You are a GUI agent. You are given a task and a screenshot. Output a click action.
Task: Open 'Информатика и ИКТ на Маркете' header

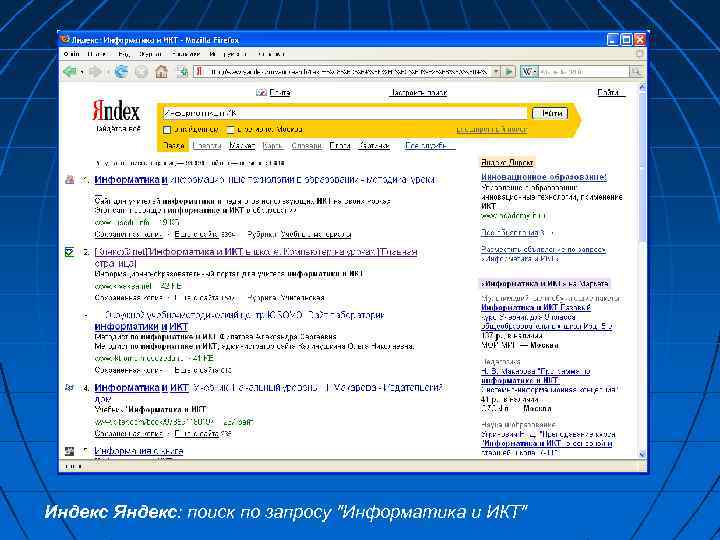[545, 283]
